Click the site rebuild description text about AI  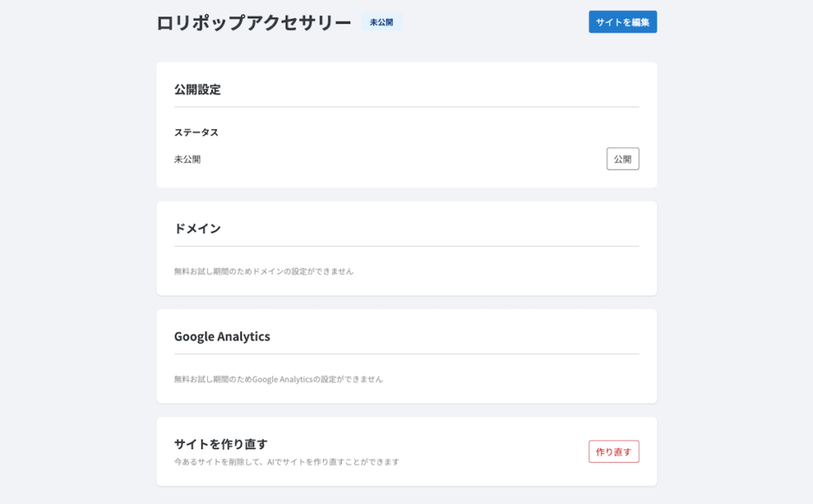286,460
